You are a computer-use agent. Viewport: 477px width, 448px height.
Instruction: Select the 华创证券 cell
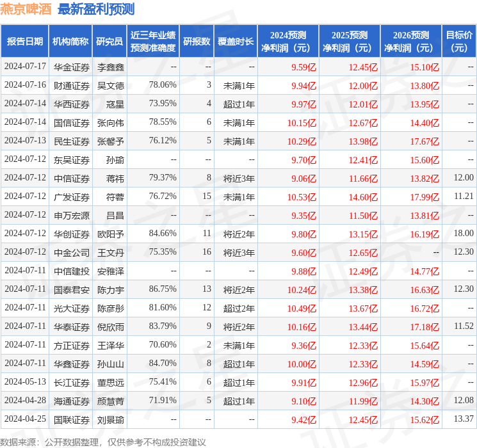coord(72,234)
